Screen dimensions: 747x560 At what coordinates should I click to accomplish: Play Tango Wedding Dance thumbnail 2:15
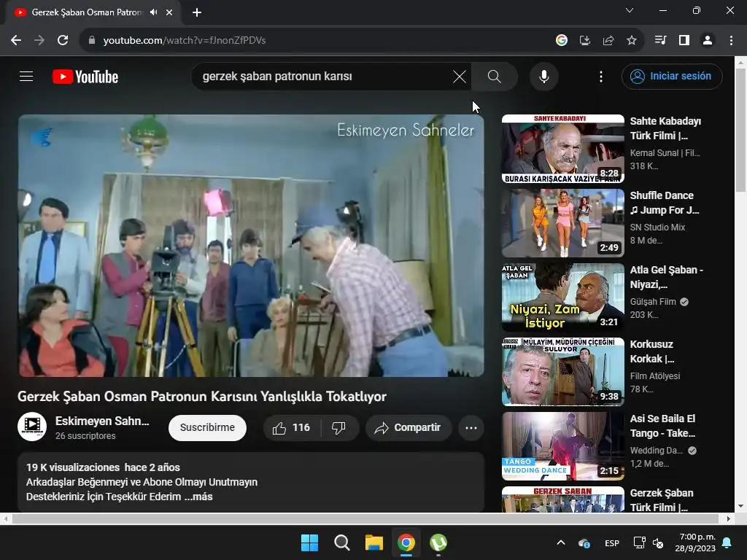(562, 446)
